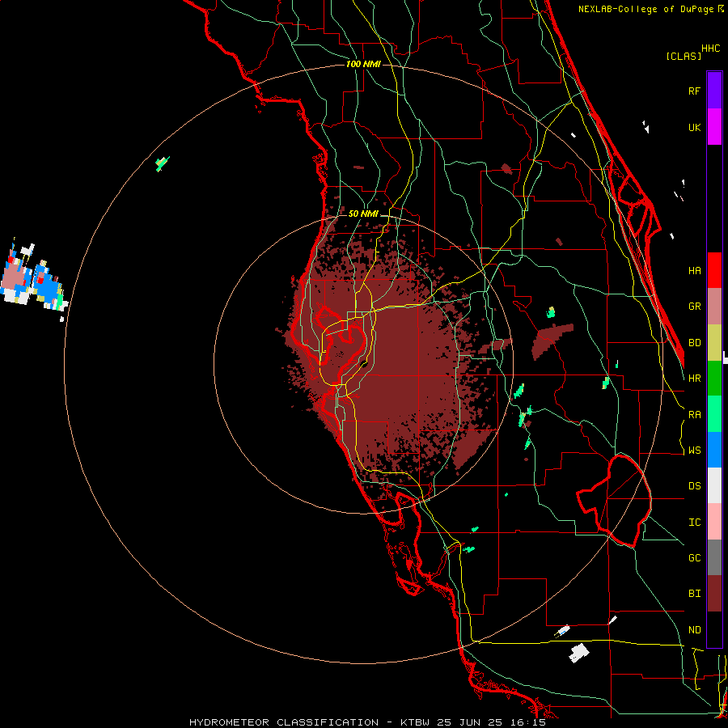The width and height of the screenshot is (728, 728).
Task: Click the 'KTBW' radar station identifier
Action: click(x=415, y=722)
